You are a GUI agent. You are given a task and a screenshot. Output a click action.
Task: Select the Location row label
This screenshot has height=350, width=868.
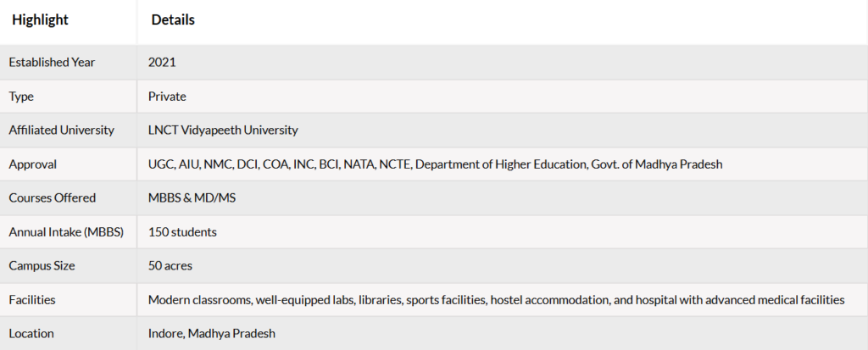click(x=31, y=333)
